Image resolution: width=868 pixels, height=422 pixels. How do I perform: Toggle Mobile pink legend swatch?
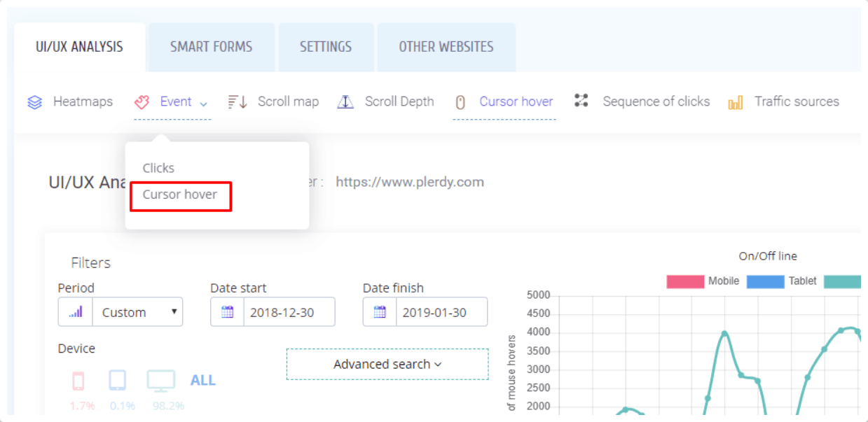click(x=685, y=281)
